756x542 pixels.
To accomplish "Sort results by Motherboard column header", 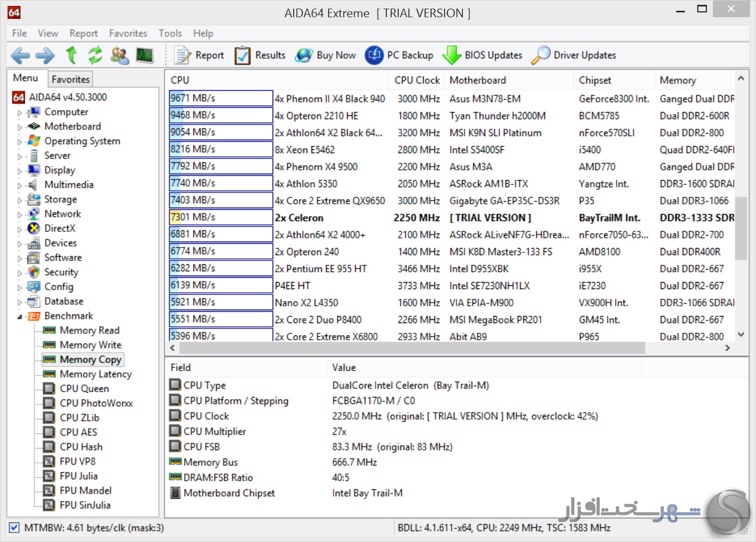I will [509, 80].
